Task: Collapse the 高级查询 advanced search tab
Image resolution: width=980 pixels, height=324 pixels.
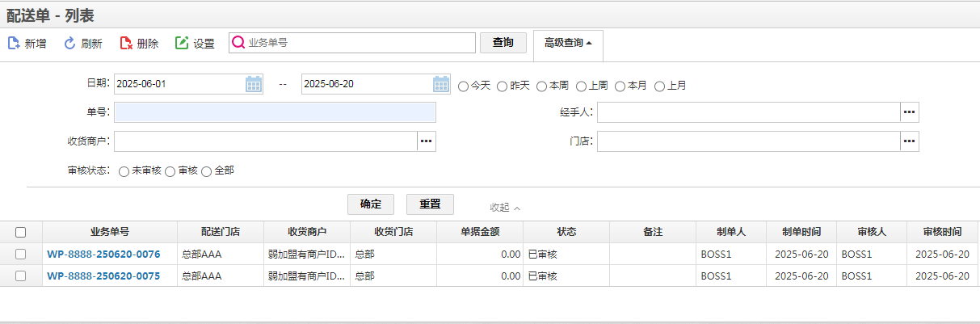Action: tap(568, 43)
